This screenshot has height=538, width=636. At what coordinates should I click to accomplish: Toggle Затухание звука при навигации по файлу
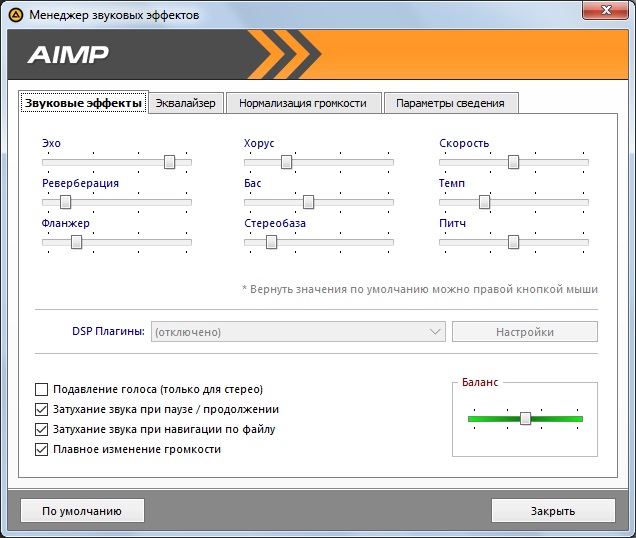(x=41, y=429)
